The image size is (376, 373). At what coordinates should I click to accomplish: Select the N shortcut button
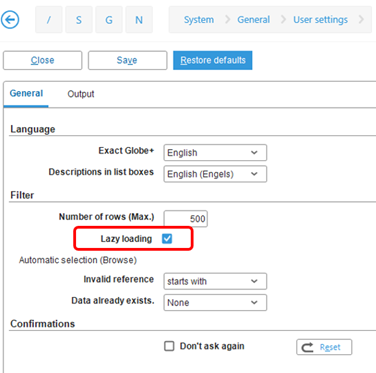[139, 20]
